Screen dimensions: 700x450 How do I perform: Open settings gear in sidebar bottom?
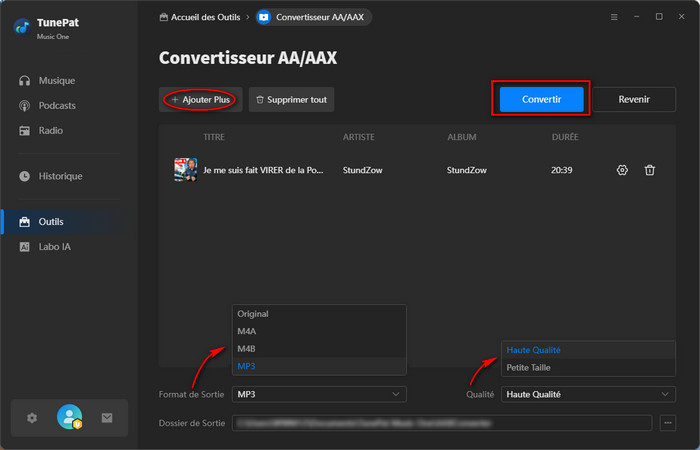coord(32,418)
